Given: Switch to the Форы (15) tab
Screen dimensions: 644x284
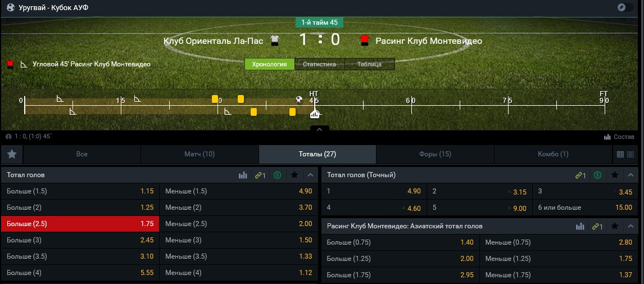Looking at the screenshot, I should 435,154.
